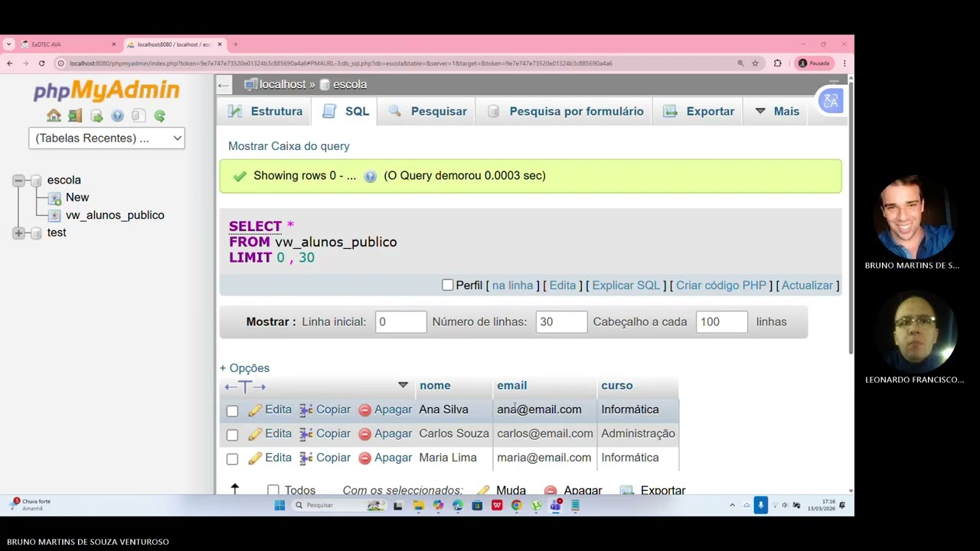Collapse the escola database tree node
This screenshot has width=980, height=551.
(18, 181)
